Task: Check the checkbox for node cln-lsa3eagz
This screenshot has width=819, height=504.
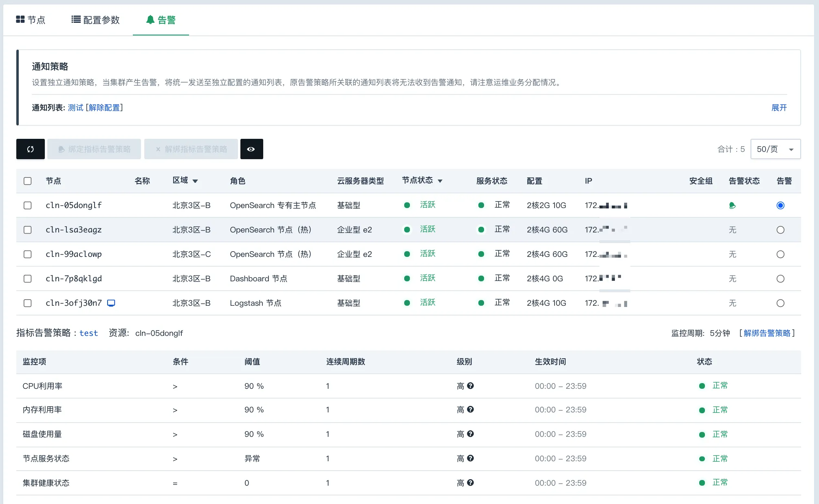Action: click(27, 230)
